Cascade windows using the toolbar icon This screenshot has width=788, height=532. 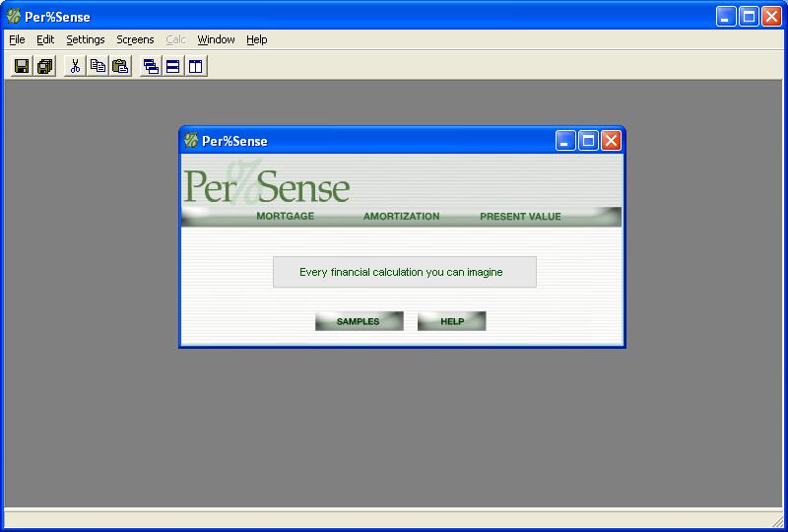click(x=151, y=66)
